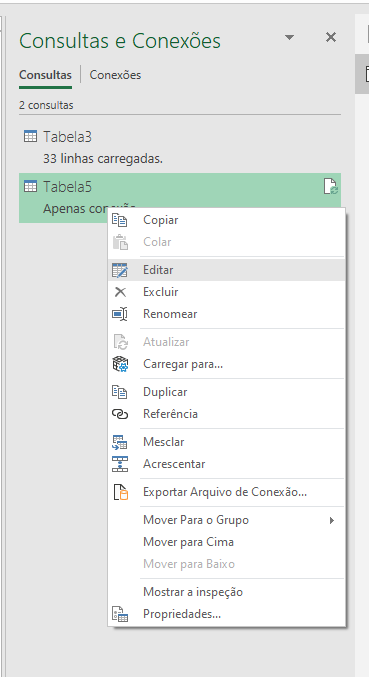The image size is (369, 677).
Task: Choose Mover para Cima
Action: point(227,542)
